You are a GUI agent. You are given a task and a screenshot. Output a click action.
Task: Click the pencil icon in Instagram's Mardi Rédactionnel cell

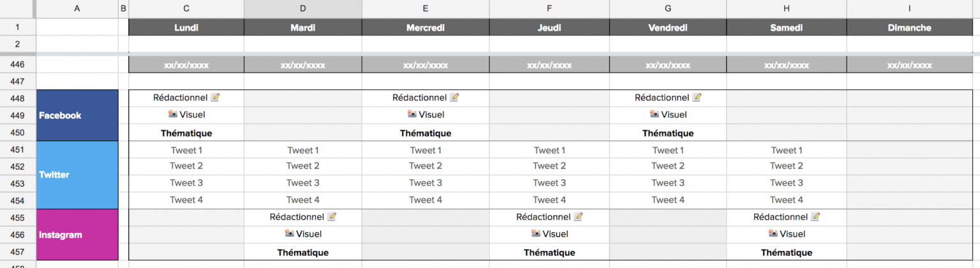(x=332, y=217)
